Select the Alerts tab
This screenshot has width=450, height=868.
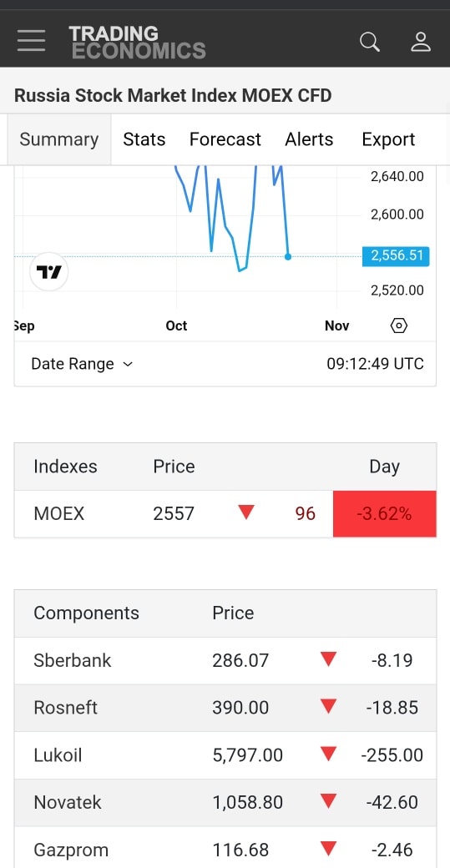[309, 139]
